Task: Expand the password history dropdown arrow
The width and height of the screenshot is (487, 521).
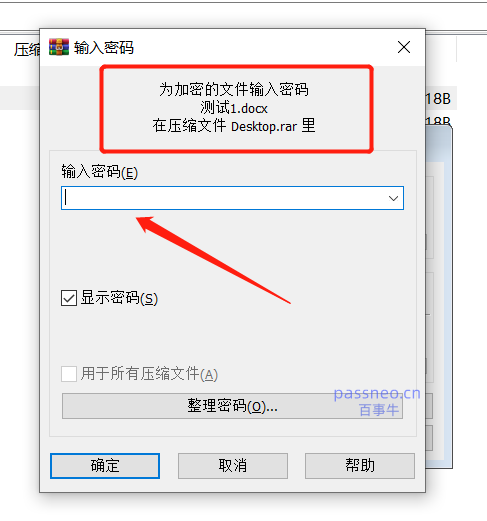Action: click(x=393, y=198)
